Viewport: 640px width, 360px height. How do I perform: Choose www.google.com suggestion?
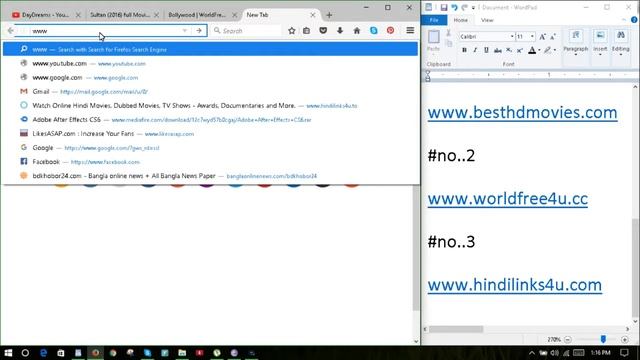click(x=211, y=78)
